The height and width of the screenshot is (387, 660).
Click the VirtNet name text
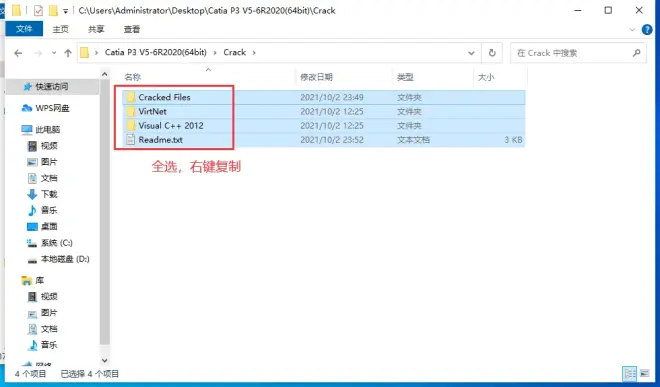(x=152, y=112)
